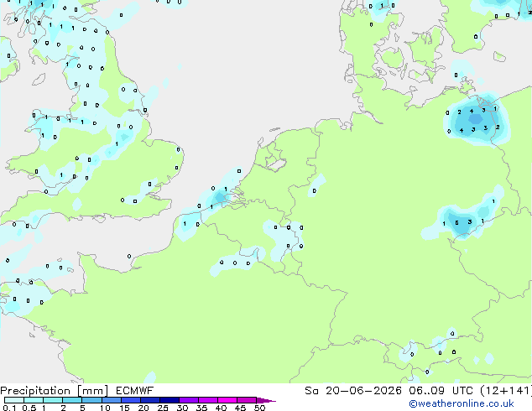Select the 'Precipitation [mm]' title text
Viewport: 532px width, 411px height.
(55, 391)
